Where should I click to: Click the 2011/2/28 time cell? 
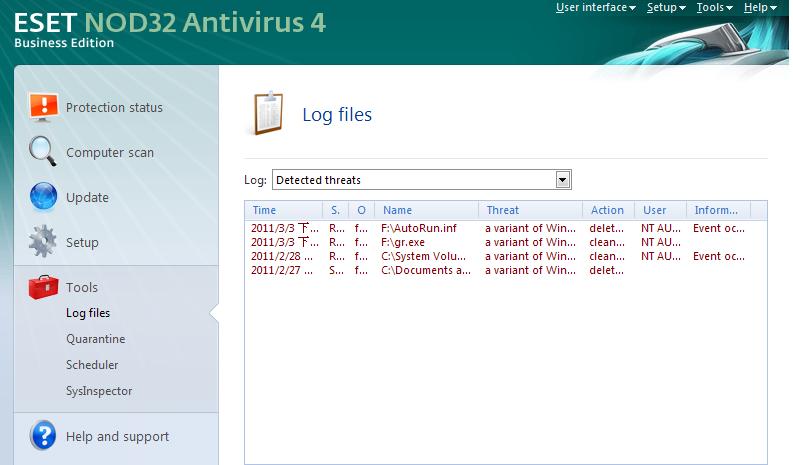[282, 257]
